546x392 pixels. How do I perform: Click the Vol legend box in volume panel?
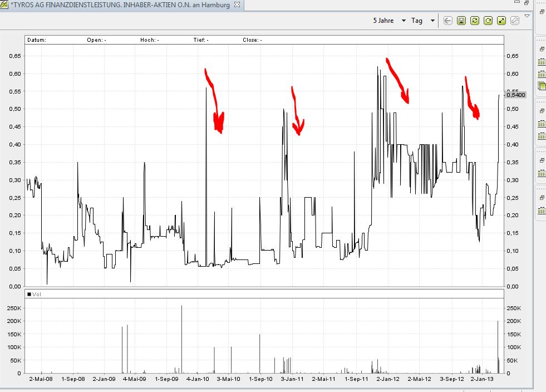tap(29, 294)
